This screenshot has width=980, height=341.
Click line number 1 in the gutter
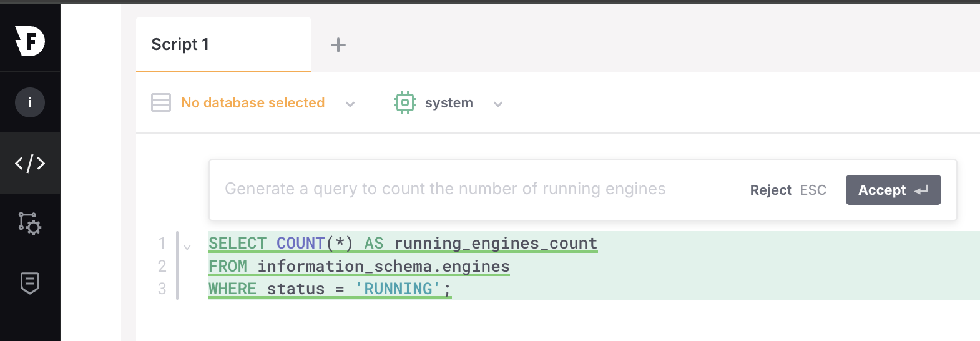(x=162, y=243)
